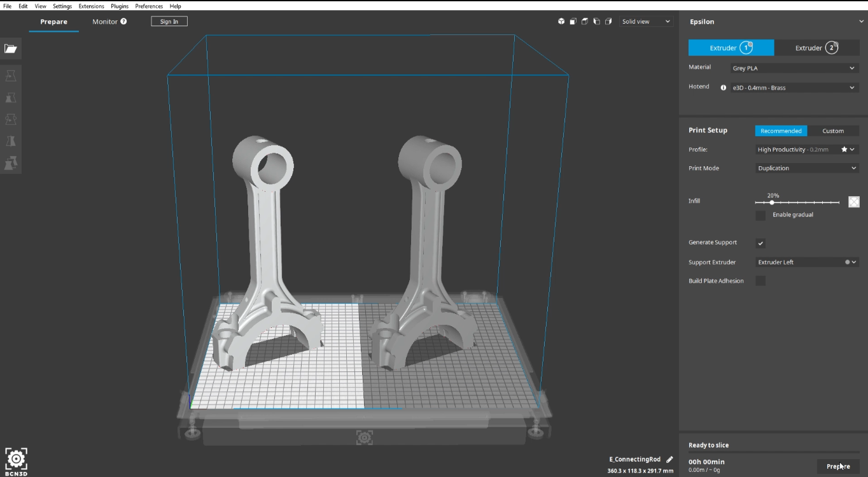Select Extruder 2

click(817, 48)
